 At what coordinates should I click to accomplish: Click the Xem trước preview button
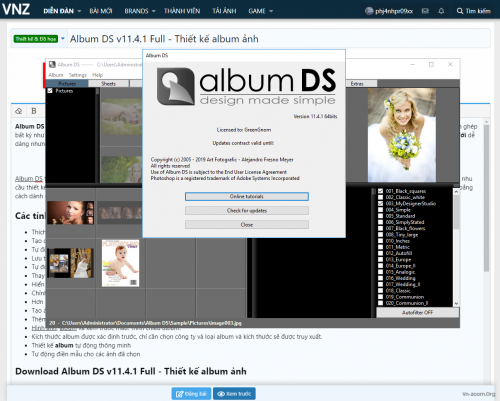click(234, 394)
